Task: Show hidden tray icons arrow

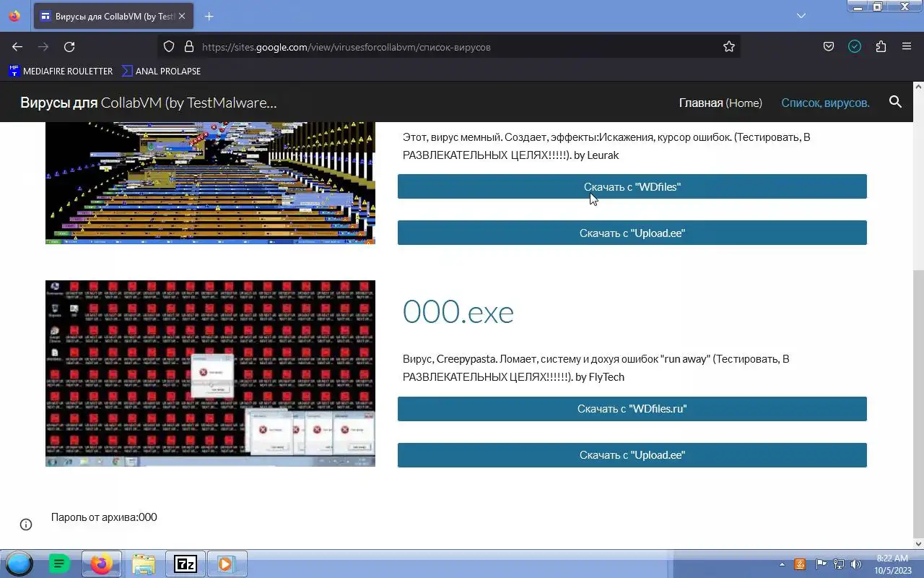Action: point(782,564)
